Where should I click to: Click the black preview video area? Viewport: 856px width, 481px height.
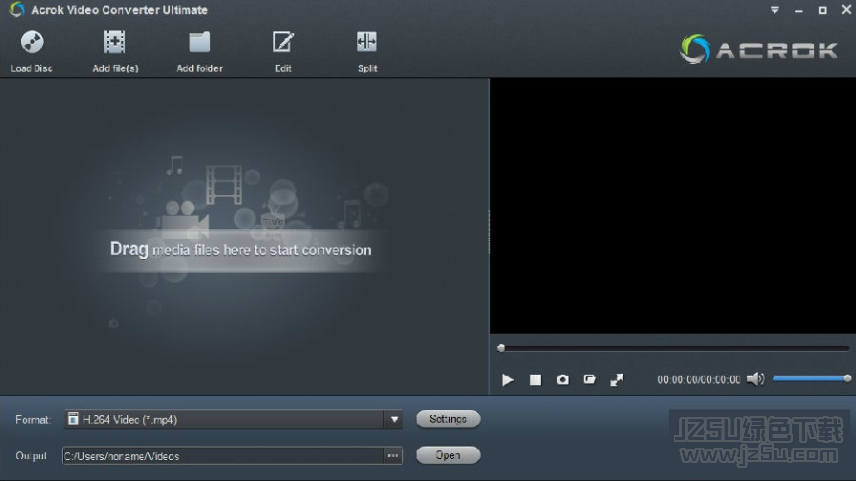tap(673, 206)
